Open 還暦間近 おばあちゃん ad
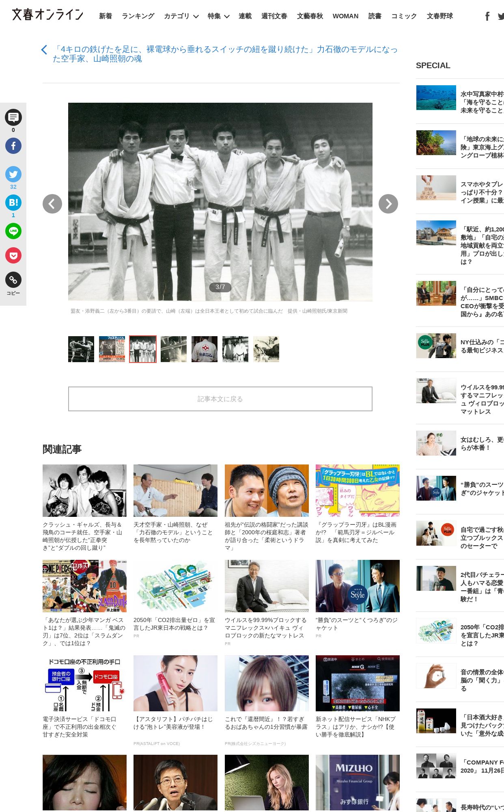 [267, 701]
